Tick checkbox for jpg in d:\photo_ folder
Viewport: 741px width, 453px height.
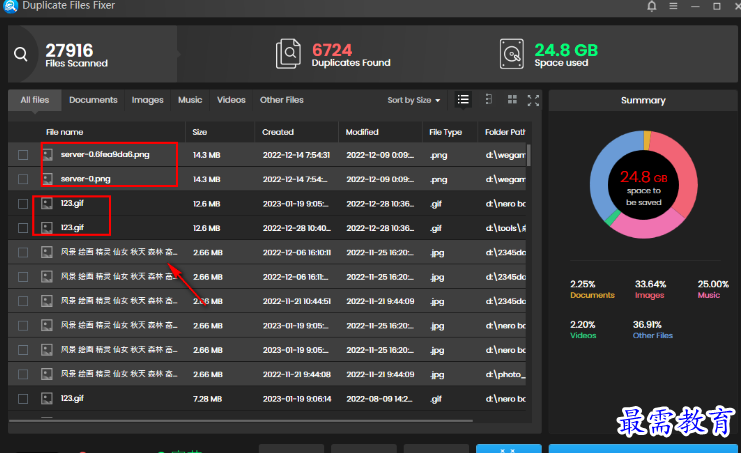[x=23, y=374]
